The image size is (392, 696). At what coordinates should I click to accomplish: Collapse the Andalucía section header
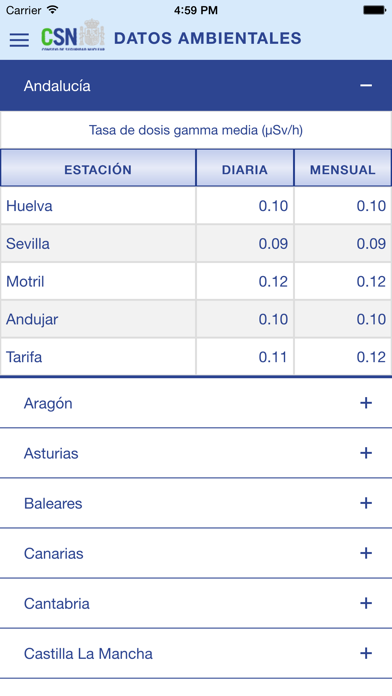[x=196, y=85]
